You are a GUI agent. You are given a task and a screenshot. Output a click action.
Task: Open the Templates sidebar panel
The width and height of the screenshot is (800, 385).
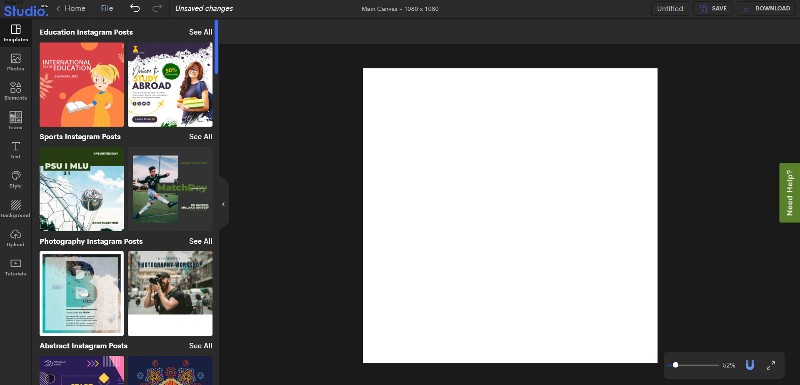(x=16, y=33)
